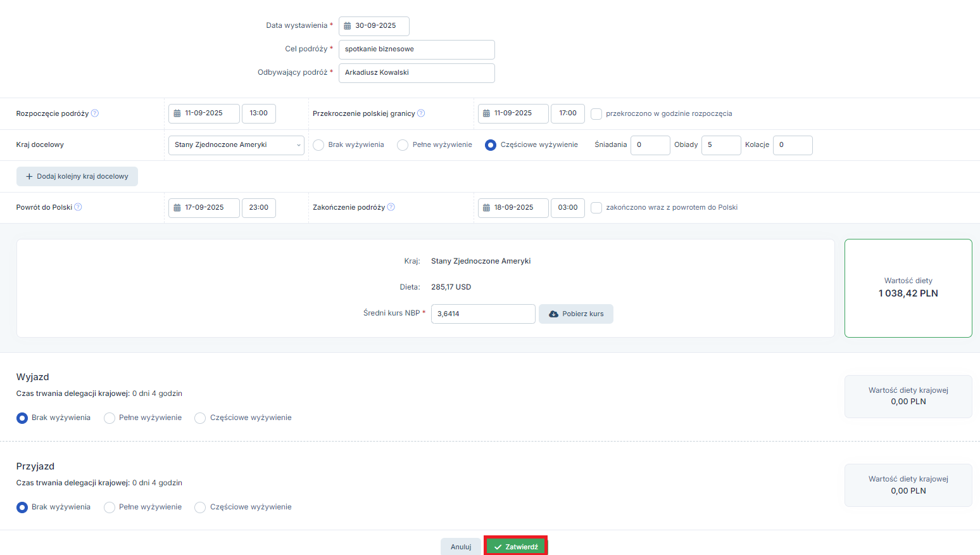The height and width of the screenshot is (555, 980).
Task: Select 'Pełne wyżywienie' under Przyjazd section
Action: (110, 507)
